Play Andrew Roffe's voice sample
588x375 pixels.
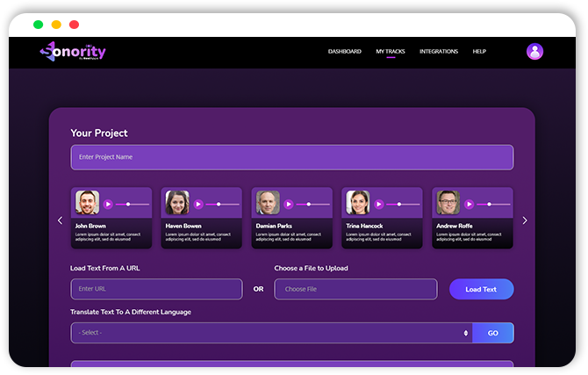pyautogui.click(x=470, y=204)
